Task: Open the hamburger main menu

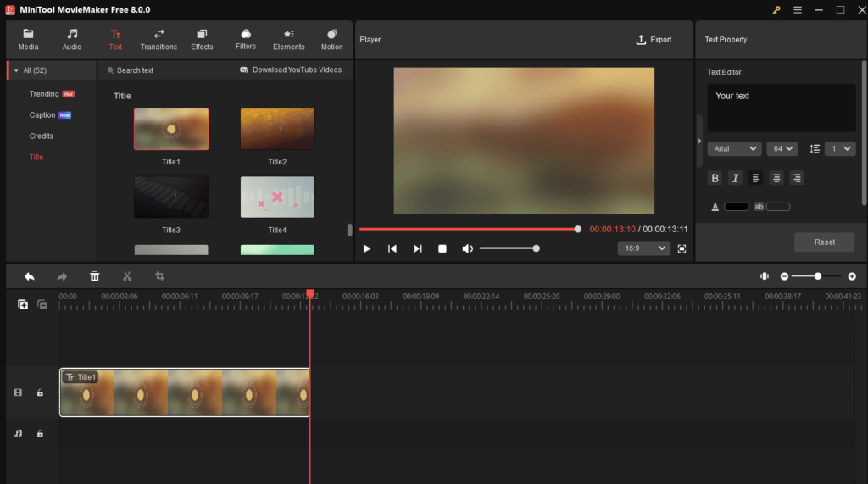Action: (x=798, y=10)
